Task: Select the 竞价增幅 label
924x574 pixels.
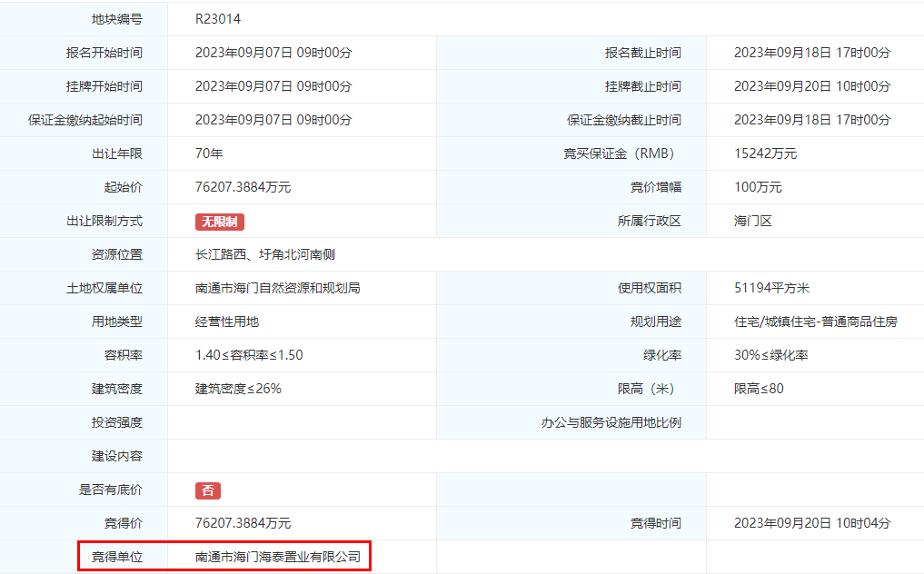Action: [x=656, y=187]
